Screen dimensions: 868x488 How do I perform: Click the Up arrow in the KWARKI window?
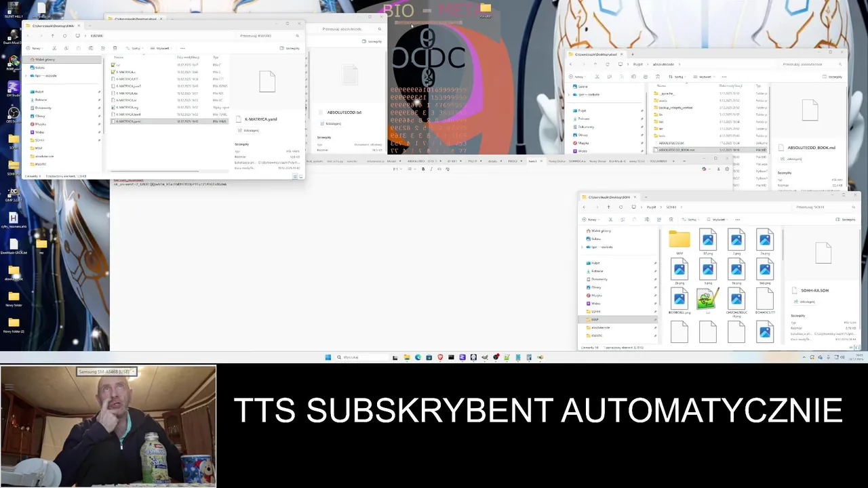click(x=53, y=36)
